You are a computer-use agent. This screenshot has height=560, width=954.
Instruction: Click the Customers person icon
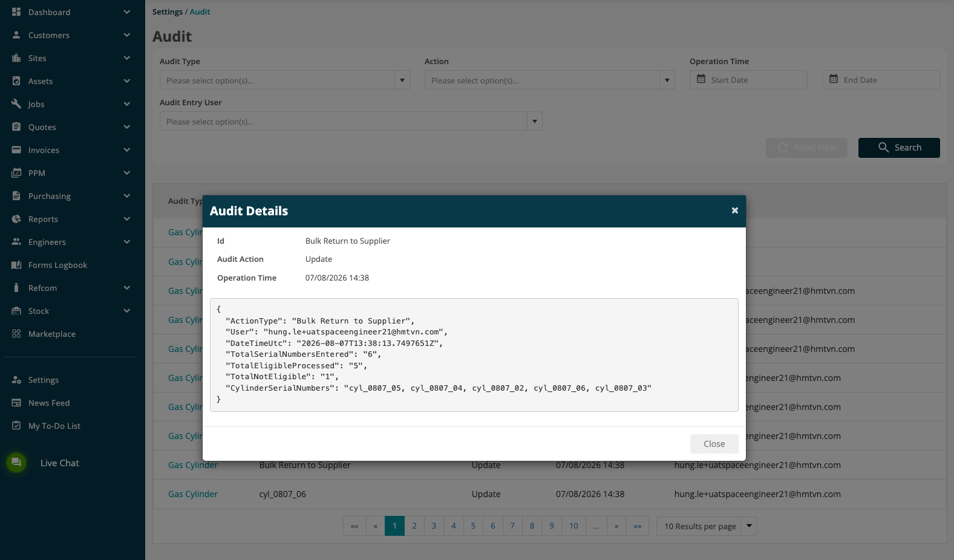[x=16, y=35]
